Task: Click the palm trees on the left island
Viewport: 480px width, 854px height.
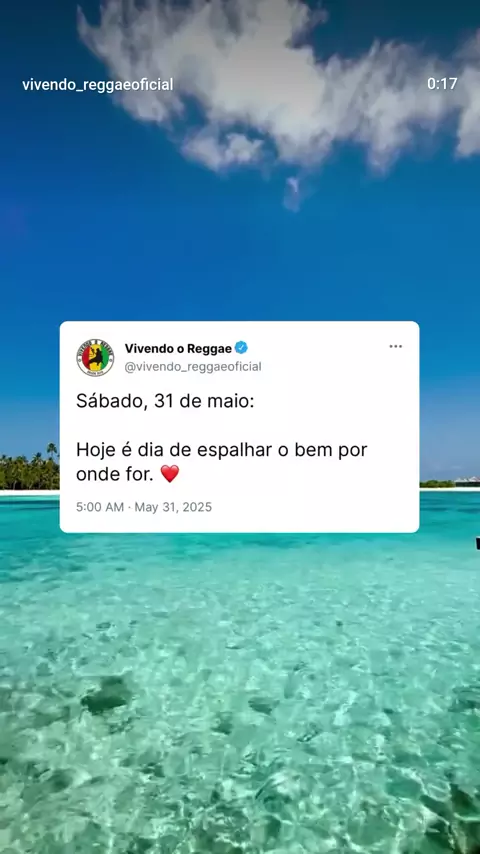Action: coord(29,468)
